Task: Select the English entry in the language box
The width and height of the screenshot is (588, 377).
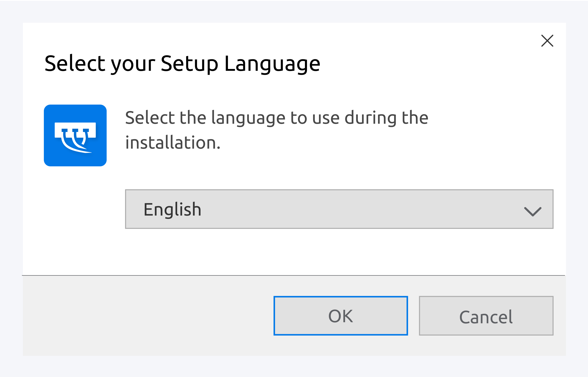Action: point(173,209)
